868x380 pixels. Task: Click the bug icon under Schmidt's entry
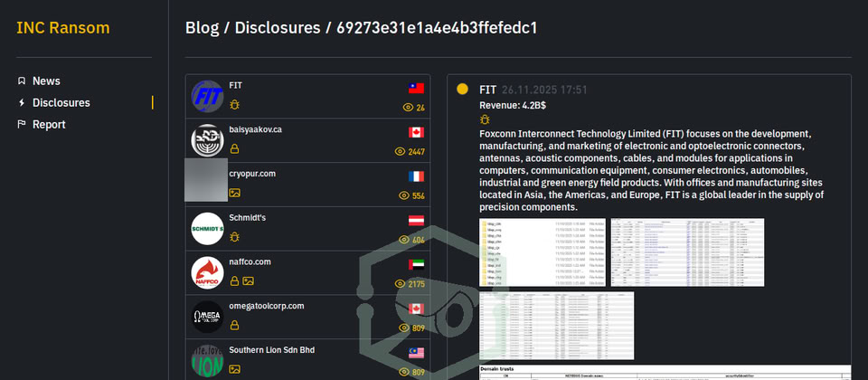pyautogui.click(x=234, y=237)
